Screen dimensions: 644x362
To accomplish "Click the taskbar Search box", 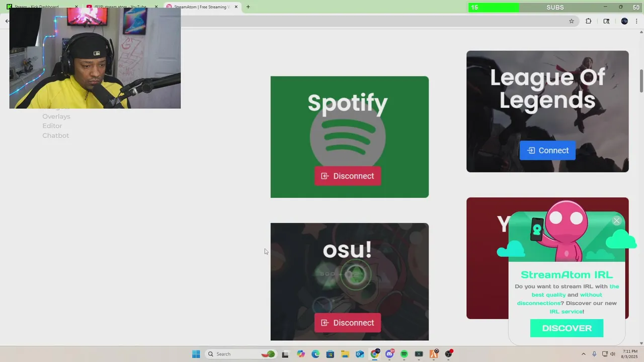I will coord(242,354).
